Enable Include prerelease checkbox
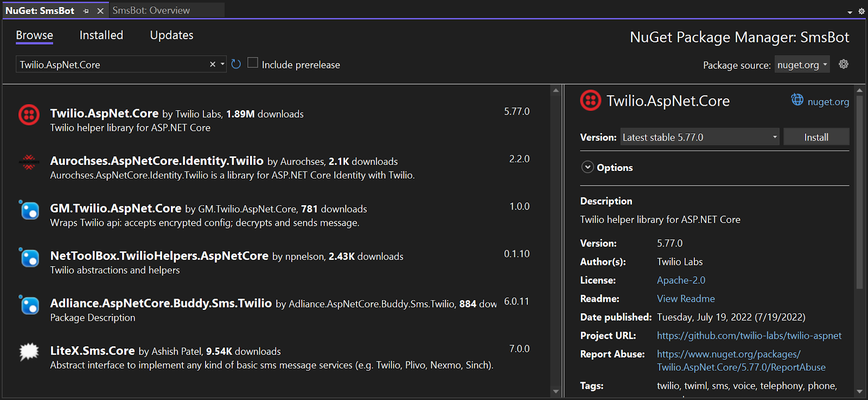868x400 pixels. [253, 63]
